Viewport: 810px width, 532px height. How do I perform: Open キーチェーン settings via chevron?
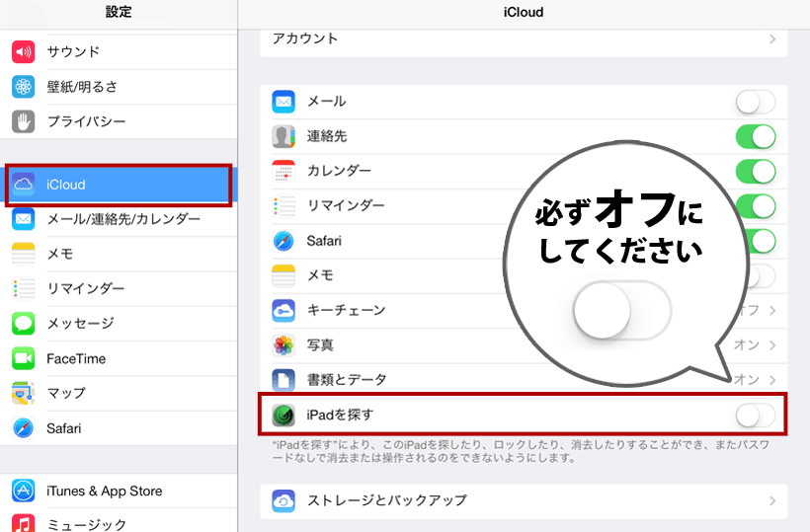(772, 310)
